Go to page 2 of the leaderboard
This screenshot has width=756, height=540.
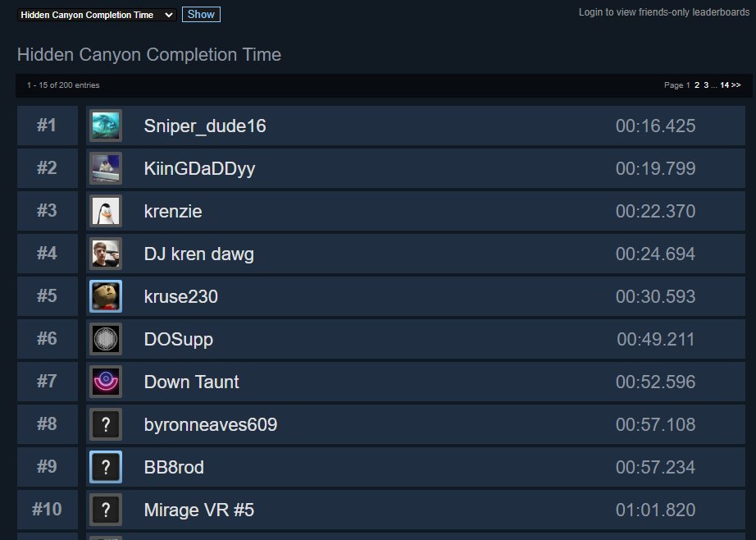click(696, 85)
